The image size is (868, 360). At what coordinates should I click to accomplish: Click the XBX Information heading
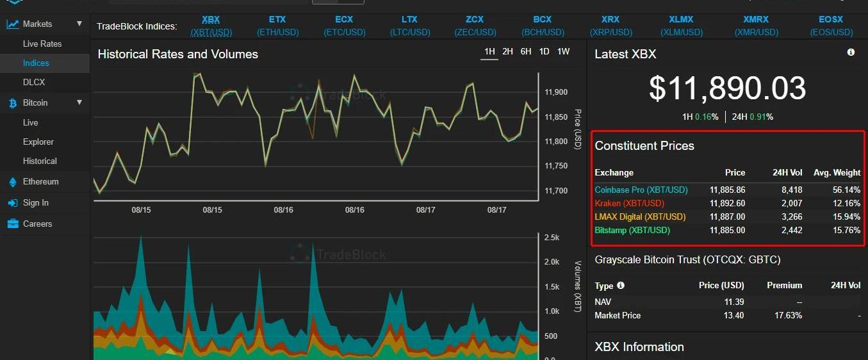point(639,347)
